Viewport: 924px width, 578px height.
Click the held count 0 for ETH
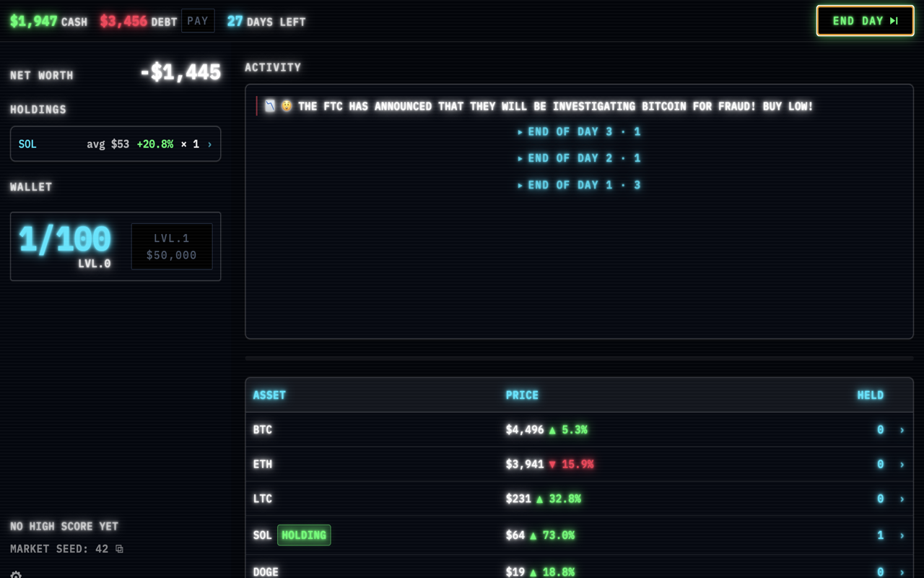(880, 465)
